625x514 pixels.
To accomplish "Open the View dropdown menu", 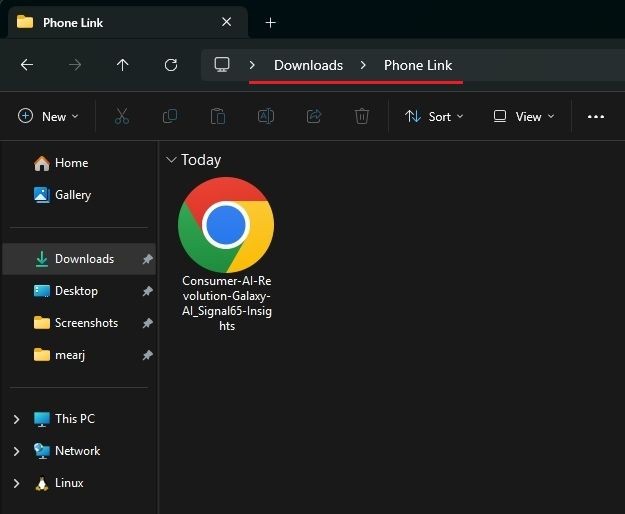I will coord(524,116).
